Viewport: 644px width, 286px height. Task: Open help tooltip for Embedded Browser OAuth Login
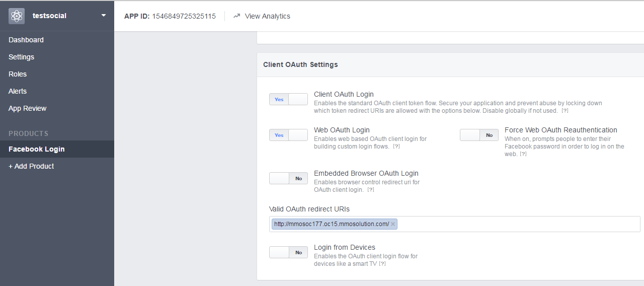371,190
